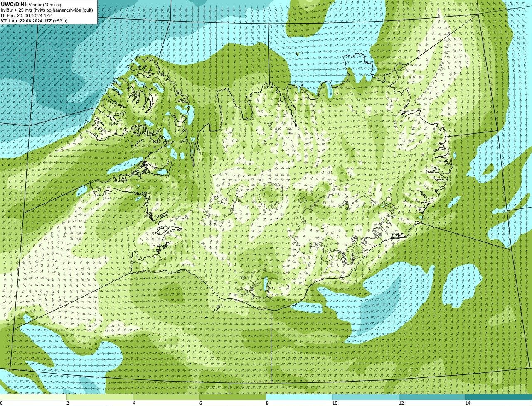Select the "IT: Fim. 20. 06. 2024 12Z" line
The width and height of the screenshot is (532, 406).
coord(26,15)
